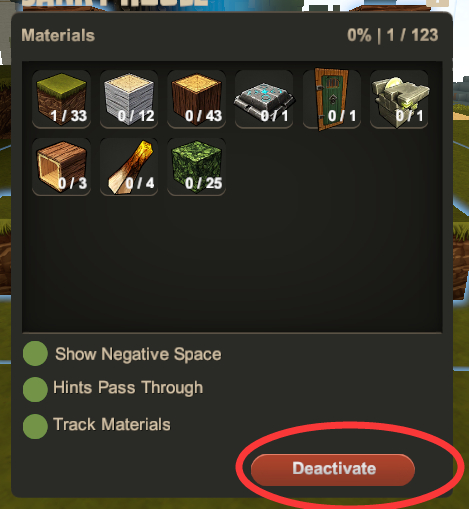Click the stone forge station icon

click(399, 99)
